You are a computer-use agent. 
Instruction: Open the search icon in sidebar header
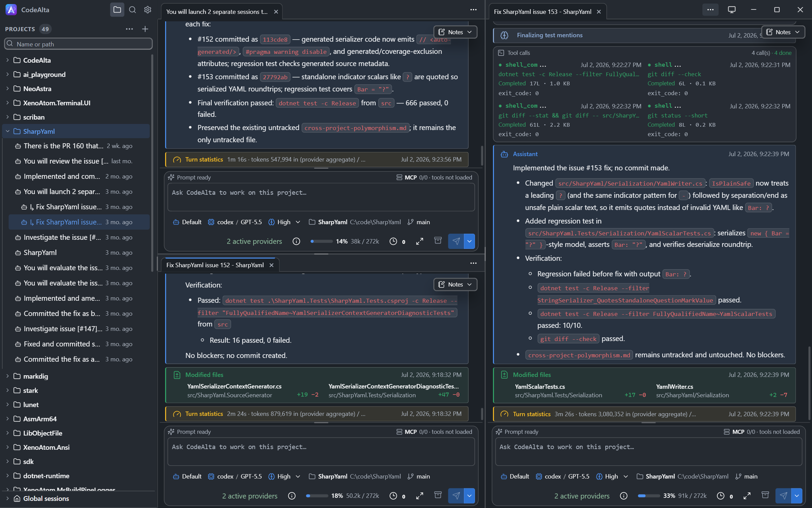click(133, 10)
